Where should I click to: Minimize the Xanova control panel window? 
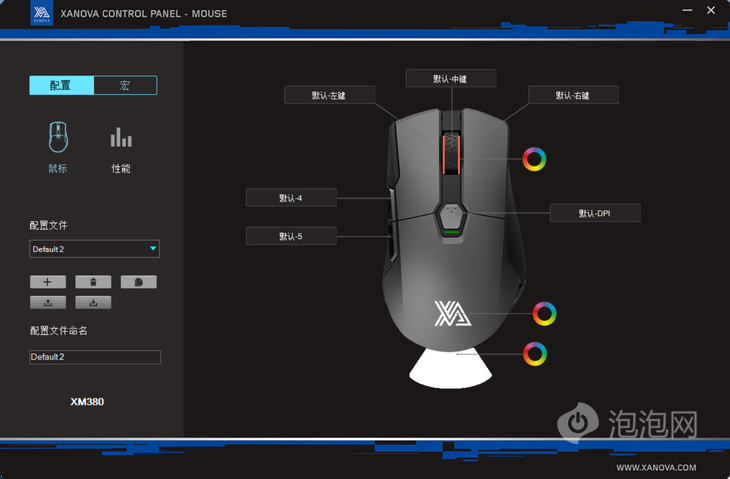tap(687, 10)
